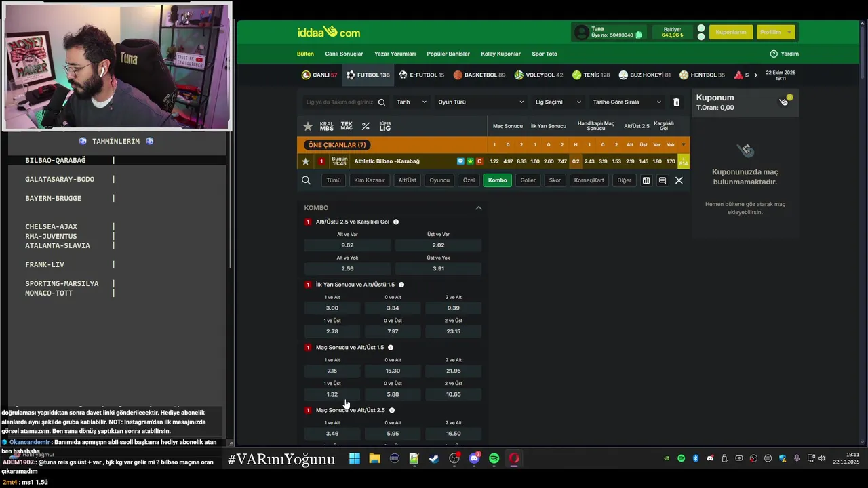The height and width of the screenshot is (488, 868).
Task: Switch to the Goller market tab
Action: (528, 180)
